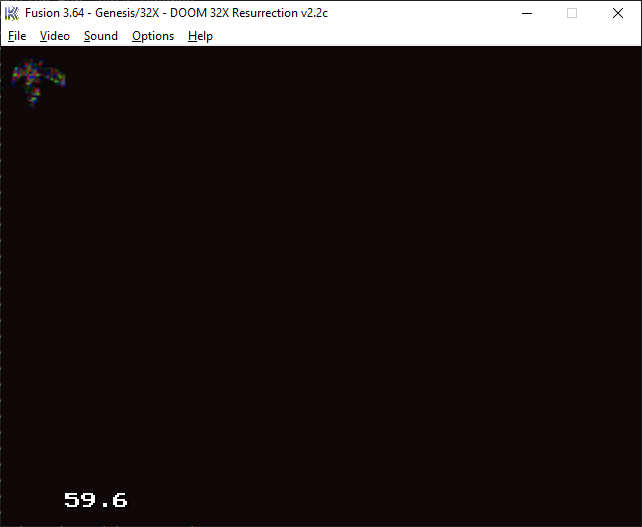
Task: Click empty title bar space left of minimize
Action: [x=420, y=13]
